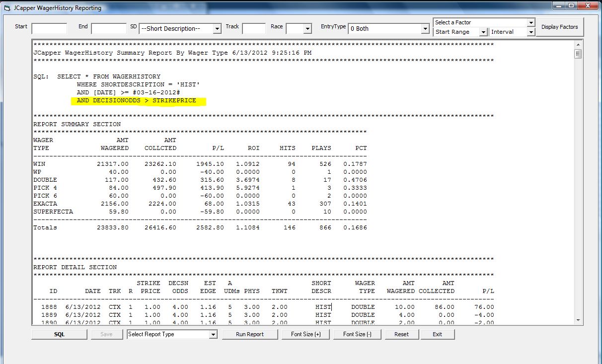
Task: Click the Exit button
Action: pos(437,334)
